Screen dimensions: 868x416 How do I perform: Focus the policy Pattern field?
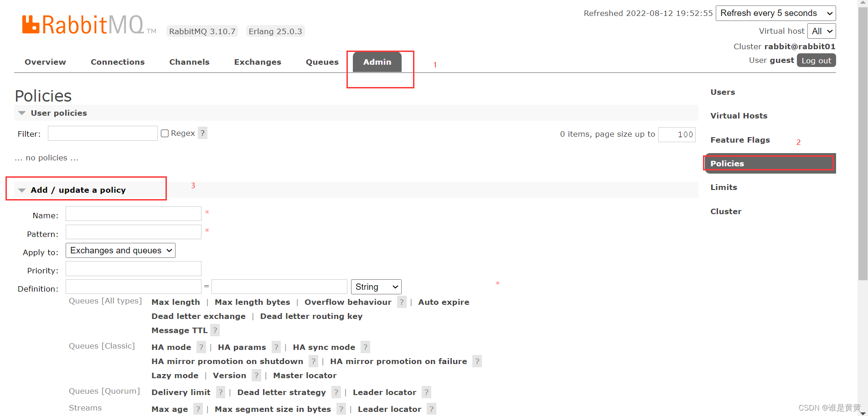134,232
